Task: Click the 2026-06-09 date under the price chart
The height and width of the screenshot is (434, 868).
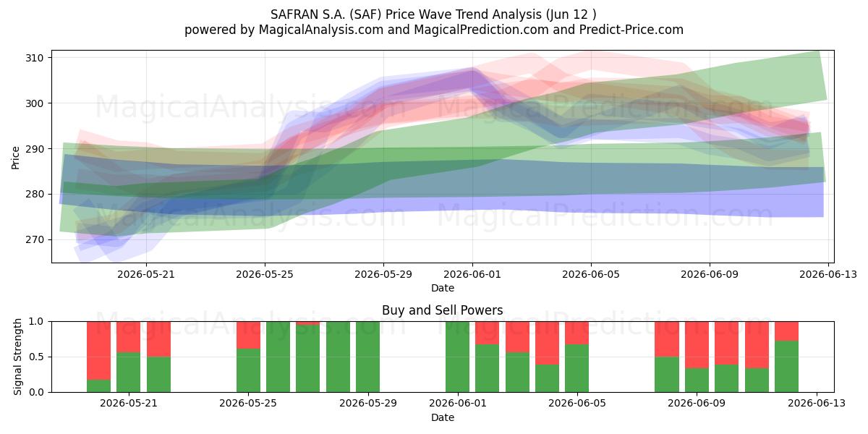Action: click(x=709, y=274)
